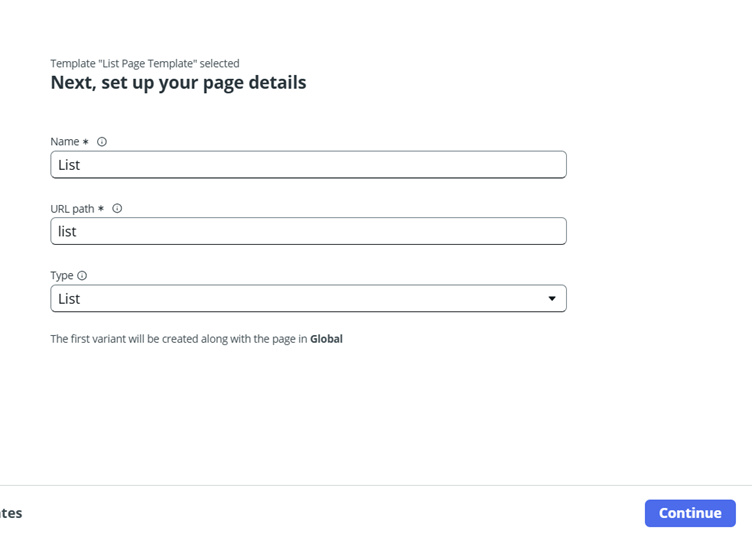Show the info tooltip icon beside Type
This screenshot has height=534, width=752.
click(82, 275)
